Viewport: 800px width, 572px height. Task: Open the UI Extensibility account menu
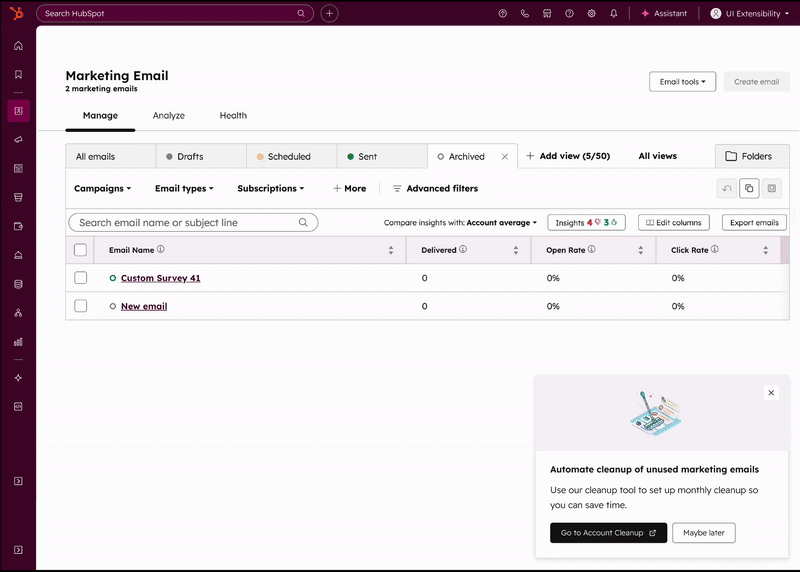pos(750,14)
